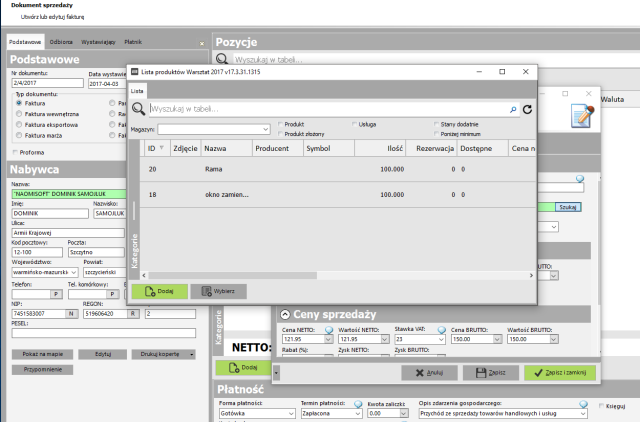Switch to the Płatnik tab

pos(133,42)
